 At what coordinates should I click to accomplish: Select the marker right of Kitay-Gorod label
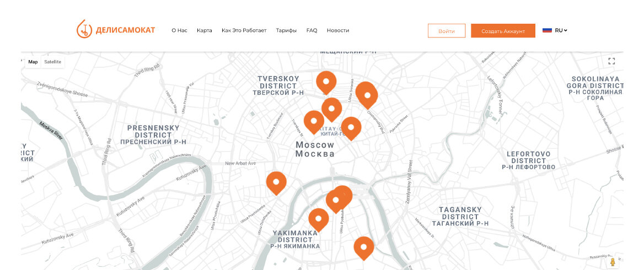click(x=351, y=128)
